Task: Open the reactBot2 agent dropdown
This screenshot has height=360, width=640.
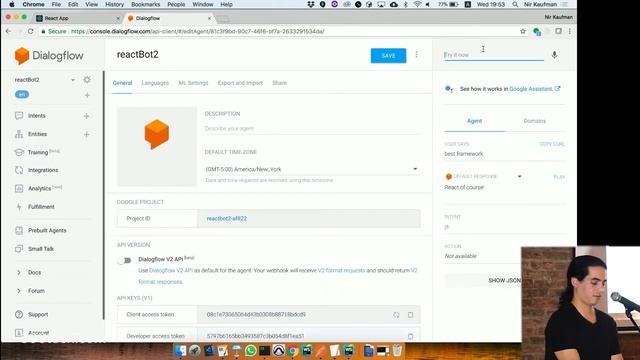Action: (73, 80)
